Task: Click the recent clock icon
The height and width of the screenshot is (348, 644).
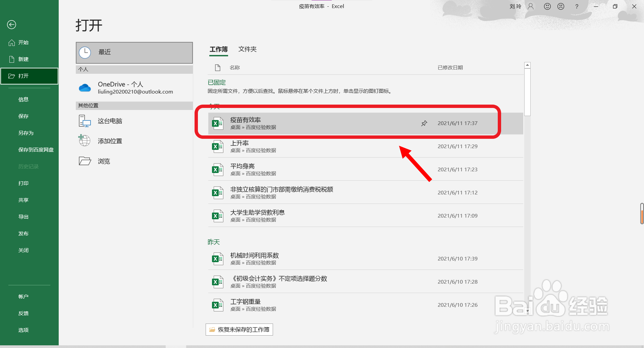Action: (85, 53)
